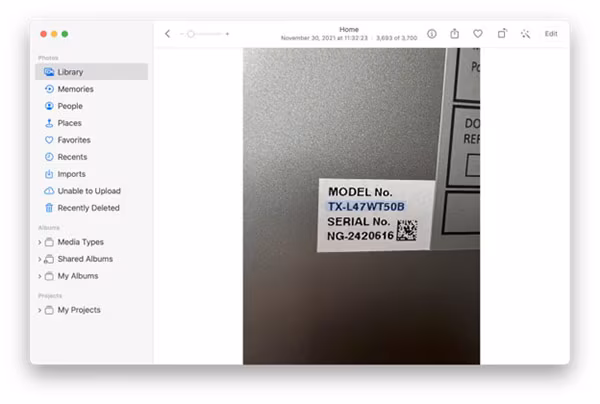Click the zoom out minus icon
Image resolution: width=600 pixels, height=404 pixels.
point(181,34)
